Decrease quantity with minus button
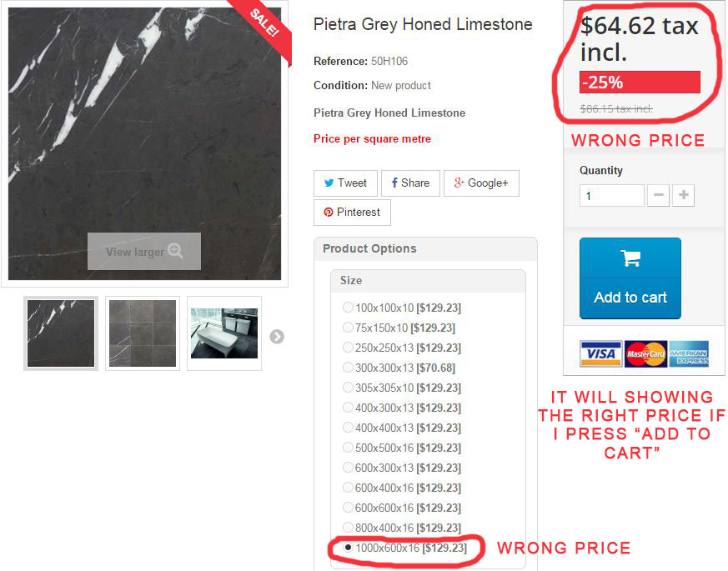 tap(658, 195)
